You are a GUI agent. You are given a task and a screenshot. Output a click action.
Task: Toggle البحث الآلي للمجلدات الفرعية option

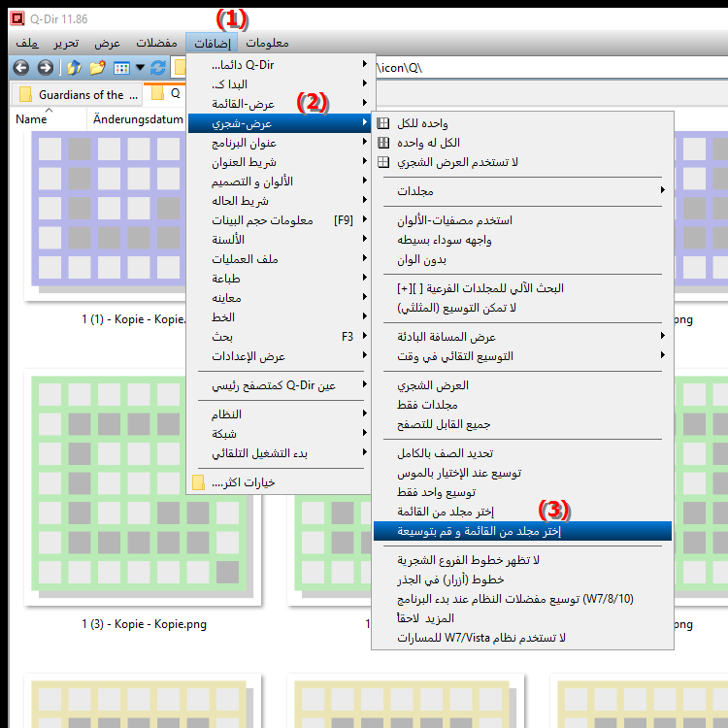pyautogui.click(x=522, y=288)
